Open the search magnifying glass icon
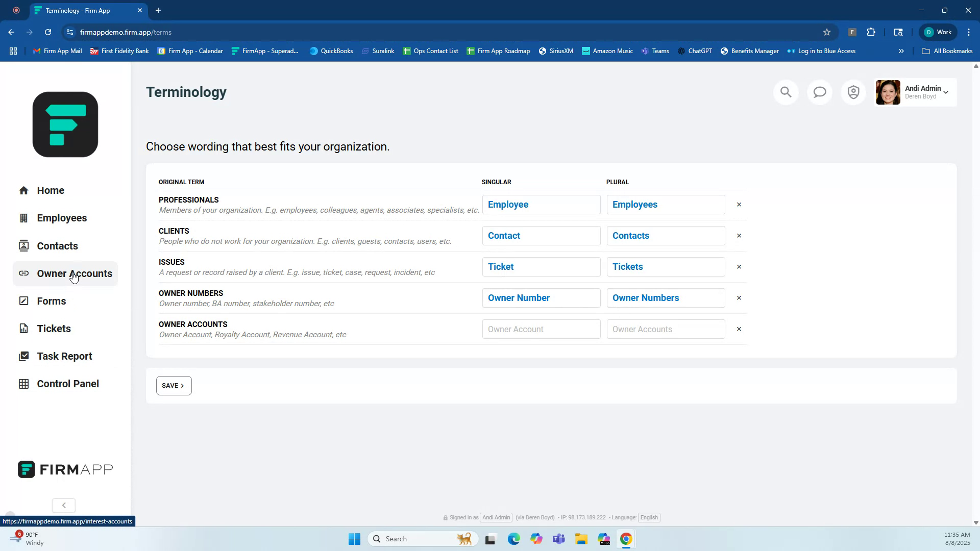This screenshot has width=980, height=551. click(786, 92)
